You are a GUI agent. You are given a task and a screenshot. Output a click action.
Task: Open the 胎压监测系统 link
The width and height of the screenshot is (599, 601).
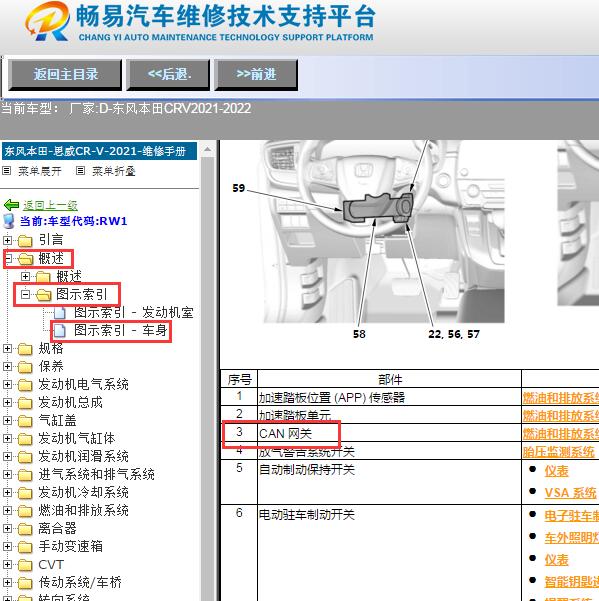558,452
